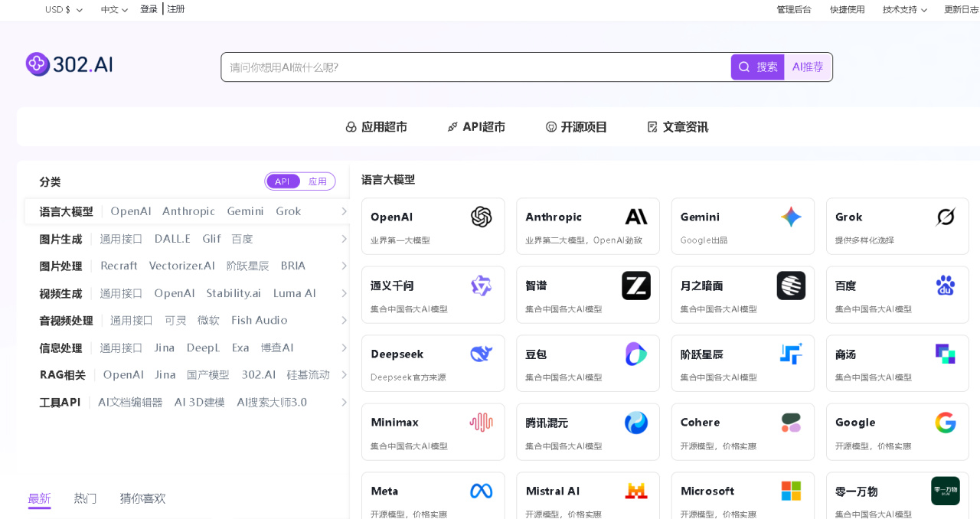The height and width of the screenshot is (519, 980).
Task: Click the 注册 link
Action: pos(176,9)
